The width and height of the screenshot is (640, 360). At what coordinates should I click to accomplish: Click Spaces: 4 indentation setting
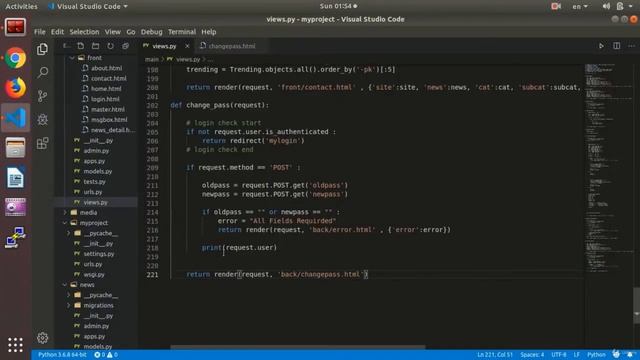tap(532, 355)
